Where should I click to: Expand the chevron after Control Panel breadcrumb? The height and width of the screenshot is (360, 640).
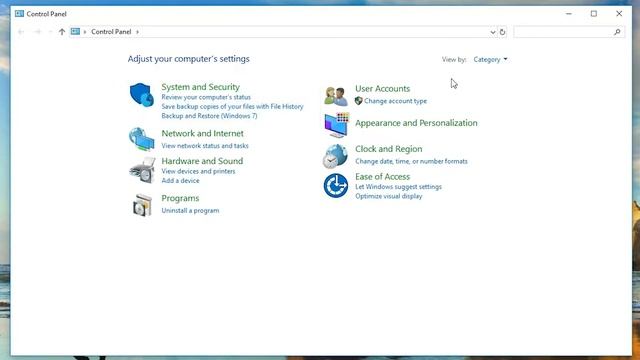[138, 32]
